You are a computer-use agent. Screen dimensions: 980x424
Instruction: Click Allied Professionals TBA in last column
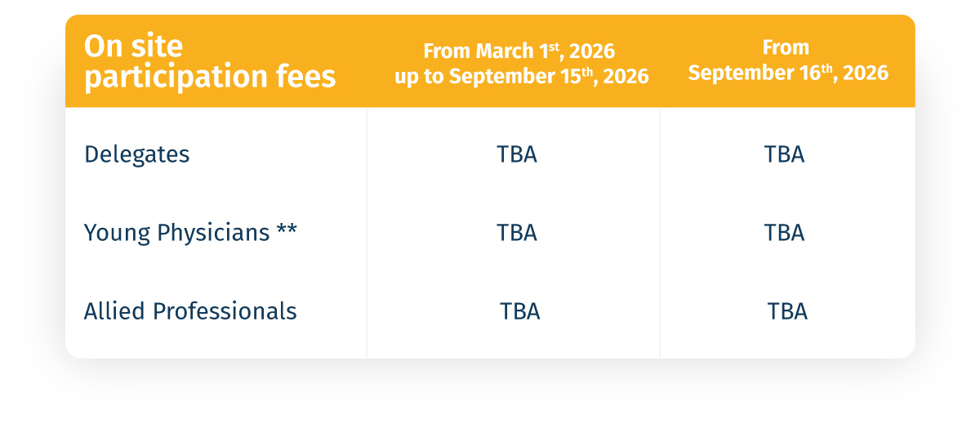(x=787, y=311)
